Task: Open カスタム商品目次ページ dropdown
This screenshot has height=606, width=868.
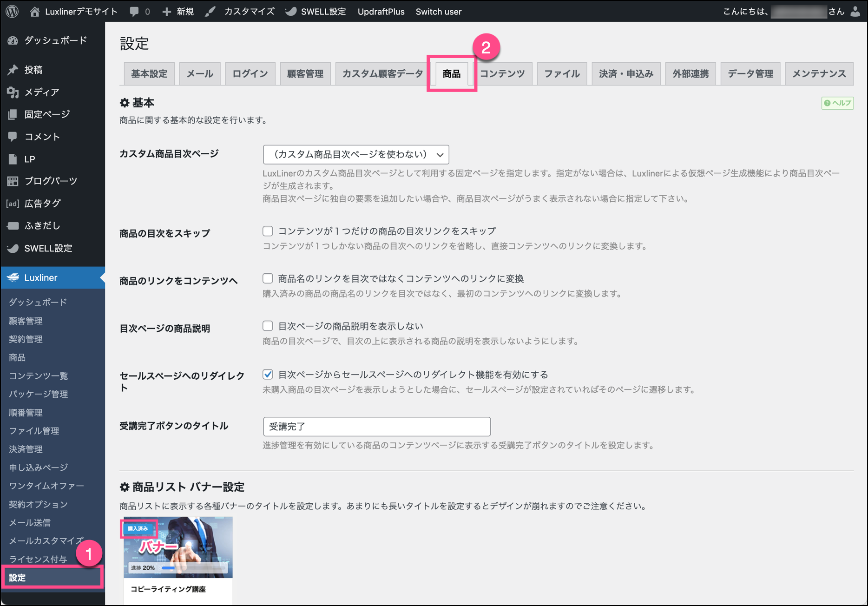Action: (x=355, y=154)
